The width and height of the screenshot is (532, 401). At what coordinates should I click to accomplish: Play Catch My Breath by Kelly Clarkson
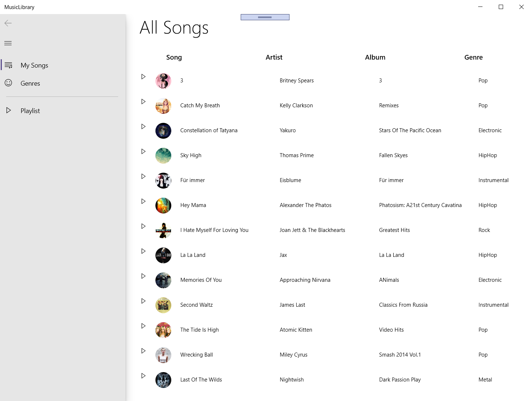click(143, 102)
